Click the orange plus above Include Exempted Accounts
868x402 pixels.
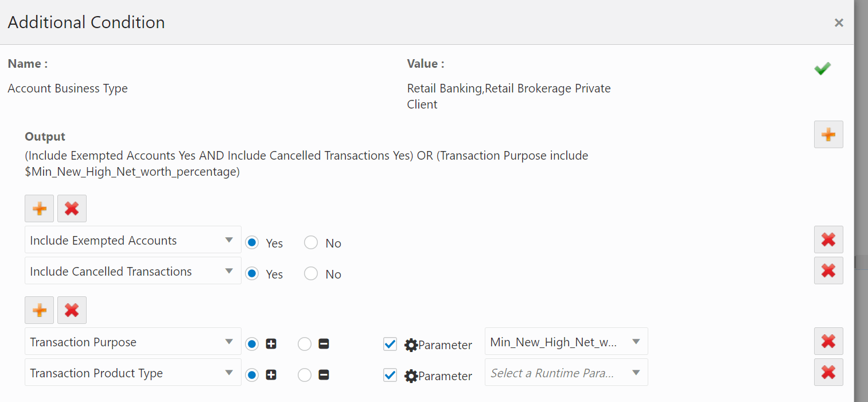(x=39, y=208)
